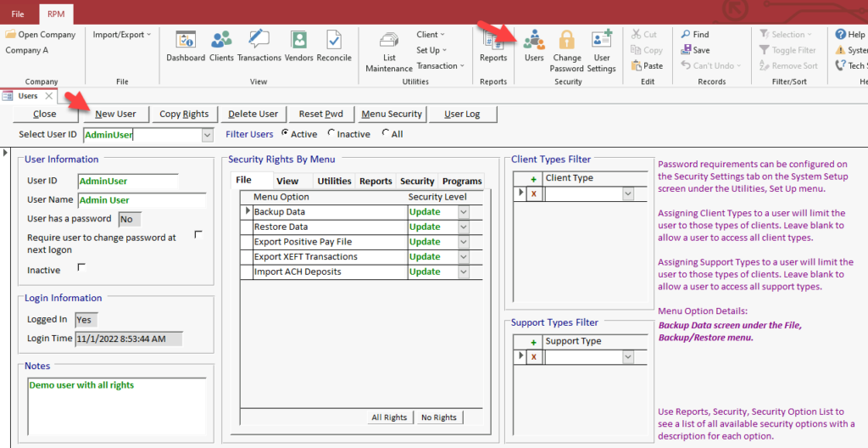Click the Menu Security button
This screenshot has height=448, width=868.
point(392,115)
